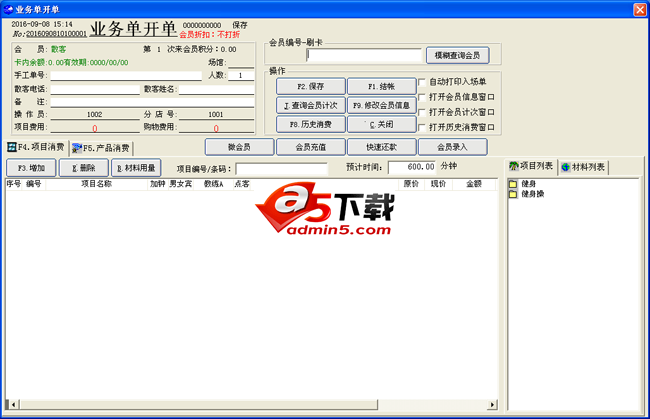Switch to F4.项目消费 tab
Screen dimensions: 650x419
tap(36, 148)
